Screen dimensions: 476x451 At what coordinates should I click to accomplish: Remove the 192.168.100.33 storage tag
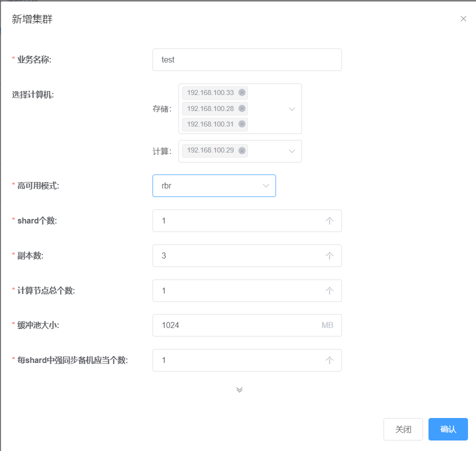click(242, 92)
